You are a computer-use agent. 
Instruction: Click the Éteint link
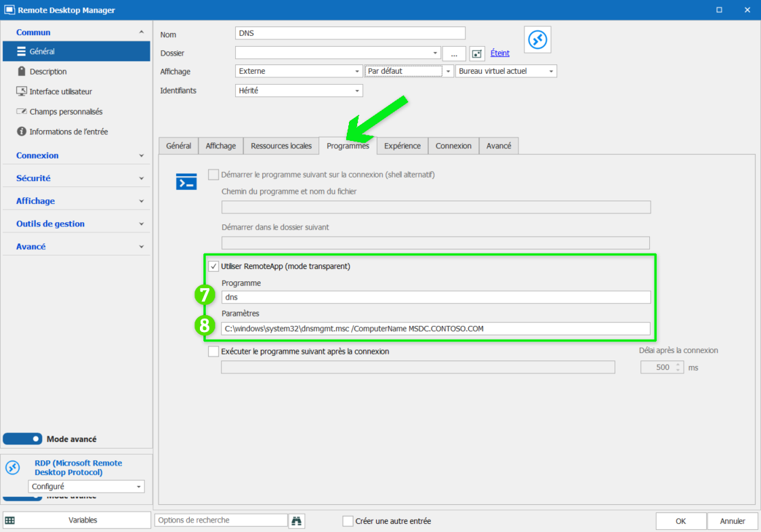[x=499, y=53]
